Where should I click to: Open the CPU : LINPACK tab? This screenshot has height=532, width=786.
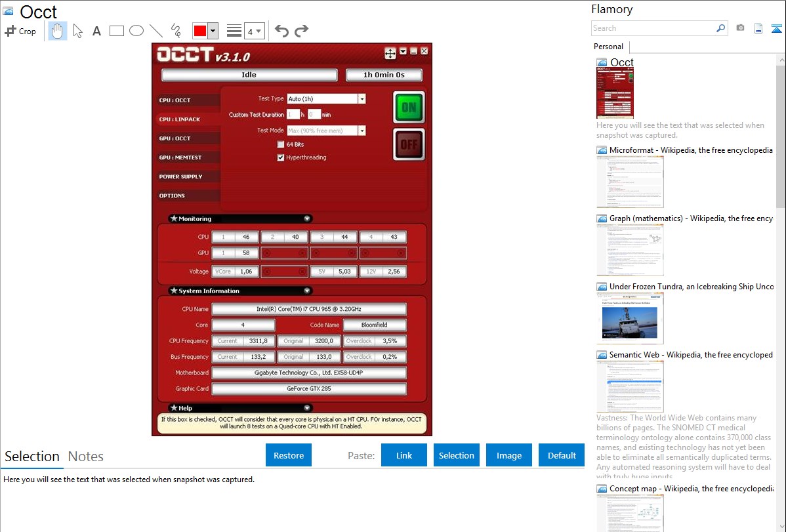coord(188,119)
